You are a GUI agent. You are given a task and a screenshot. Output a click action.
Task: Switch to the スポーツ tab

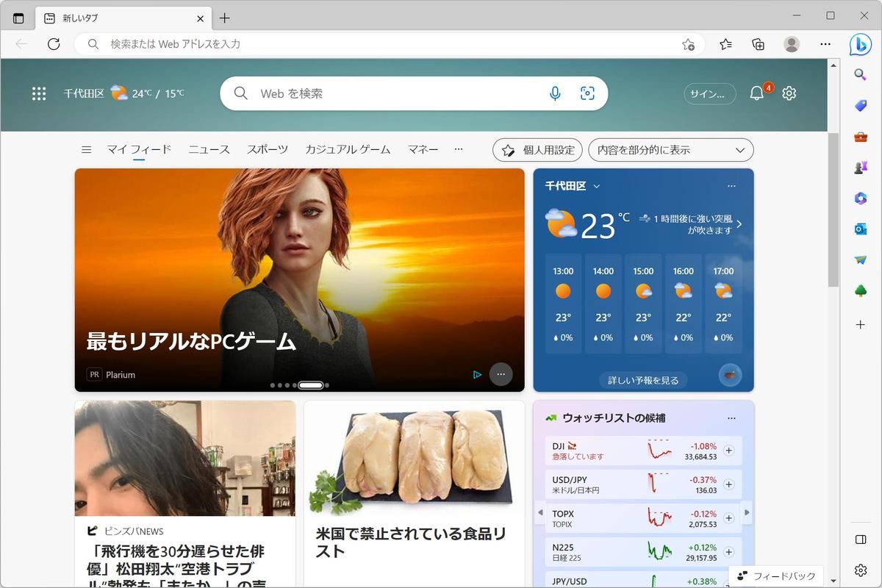click(x=268, y=149)
